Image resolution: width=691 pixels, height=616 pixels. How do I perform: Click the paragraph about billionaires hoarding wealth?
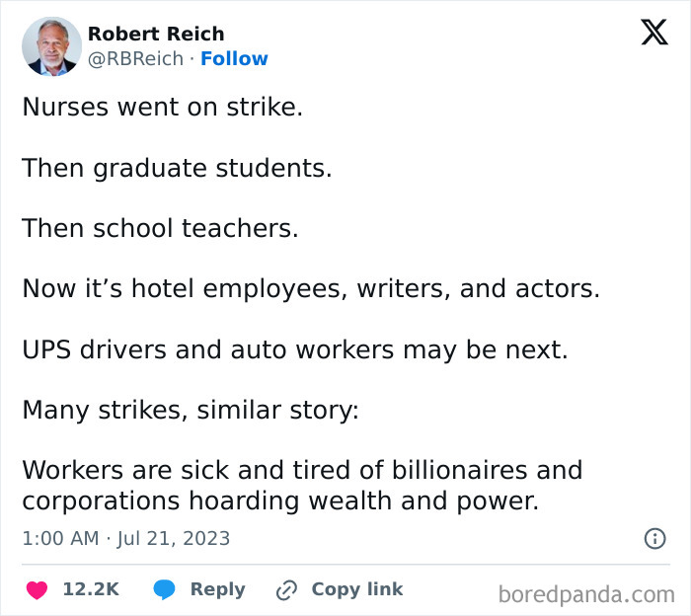[301, 485]
